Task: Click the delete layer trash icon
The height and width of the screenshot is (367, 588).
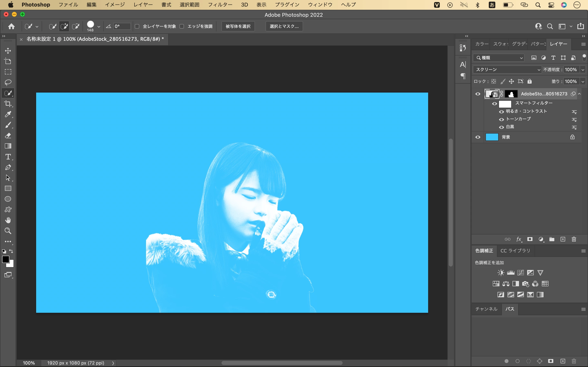Action: click(574, 239)
